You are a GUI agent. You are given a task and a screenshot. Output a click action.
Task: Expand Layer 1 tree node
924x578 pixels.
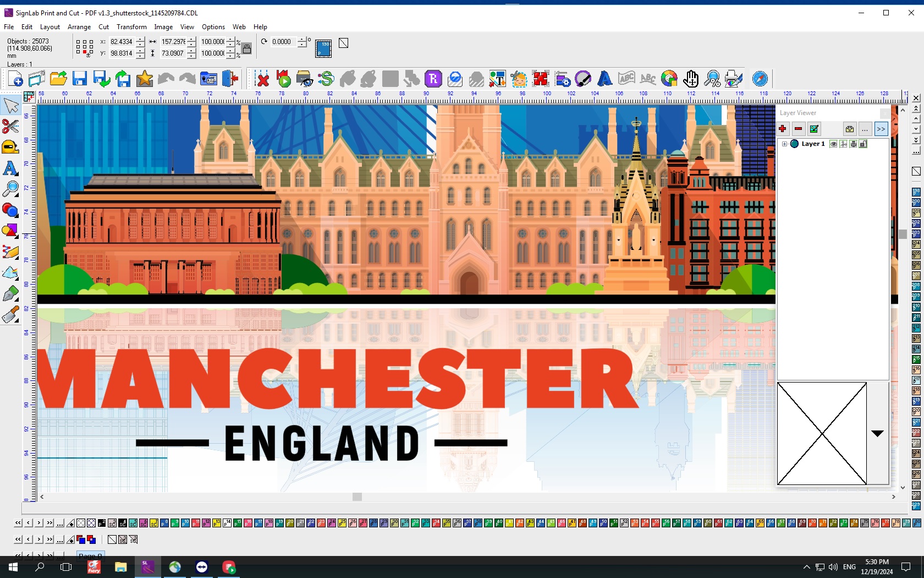(785, 144)
